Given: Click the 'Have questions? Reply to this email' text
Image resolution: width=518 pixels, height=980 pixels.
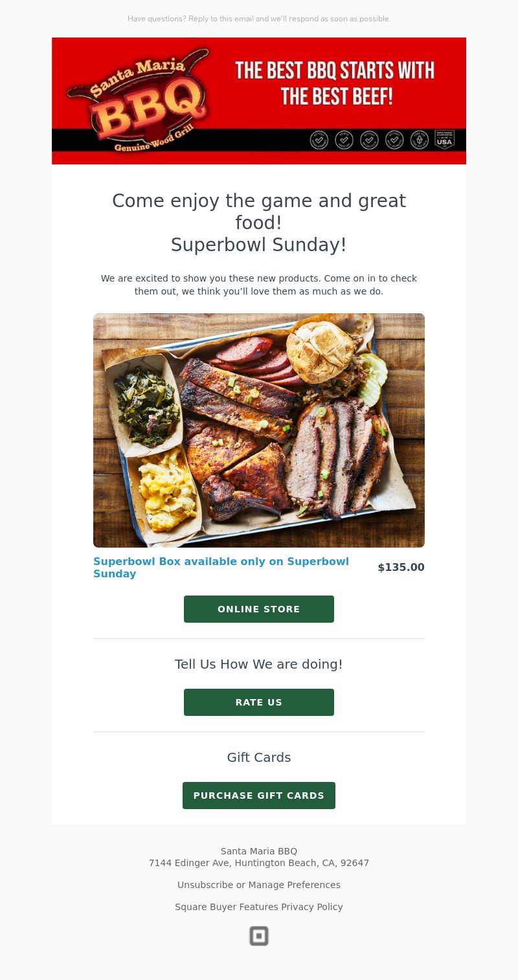Looking at the screenshot, I should (259, 19).
